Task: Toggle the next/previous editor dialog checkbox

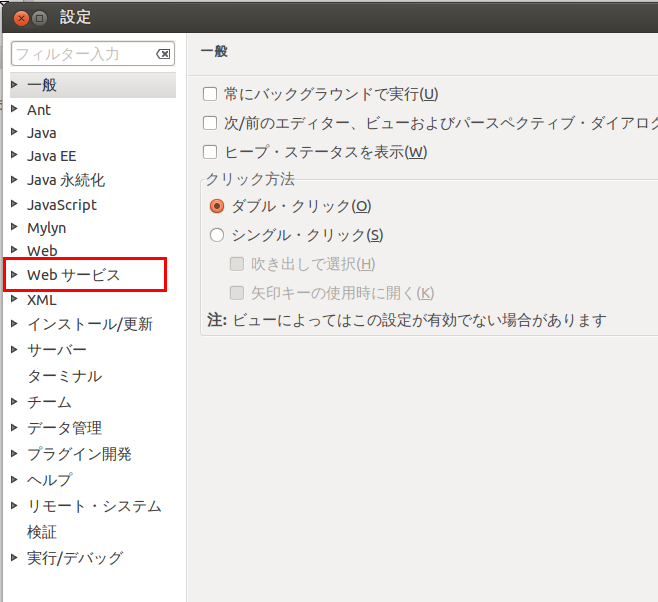Action: click(210, 123)
